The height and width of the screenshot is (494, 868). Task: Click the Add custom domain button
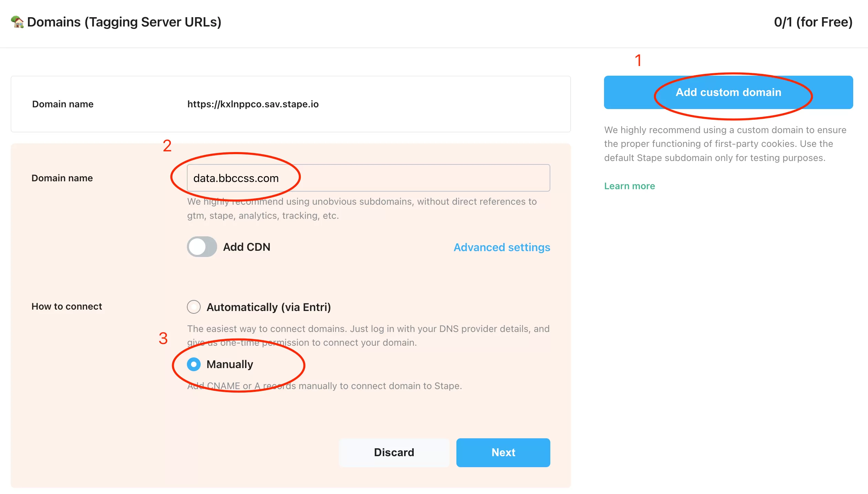tap(728, 92)
